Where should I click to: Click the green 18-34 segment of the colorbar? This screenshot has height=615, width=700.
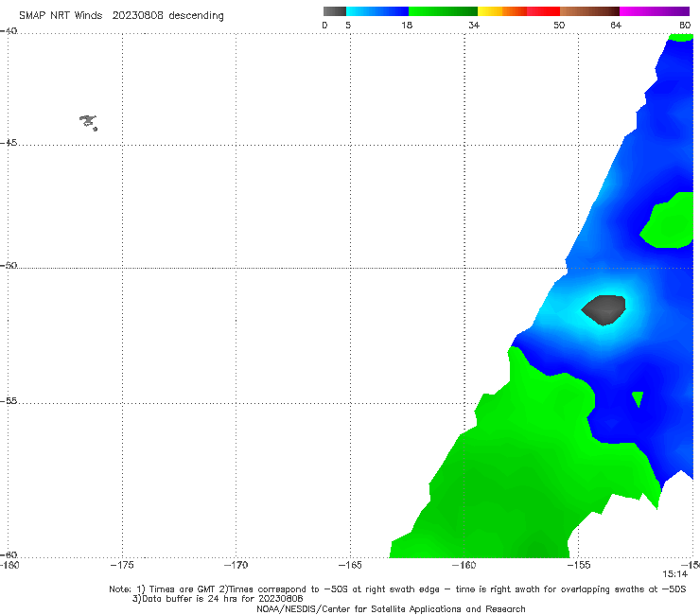click(443, 11)
